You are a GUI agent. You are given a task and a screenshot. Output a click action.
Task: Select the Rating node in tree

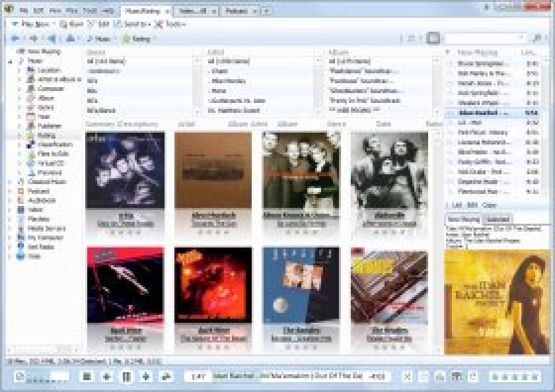point(46,135)
